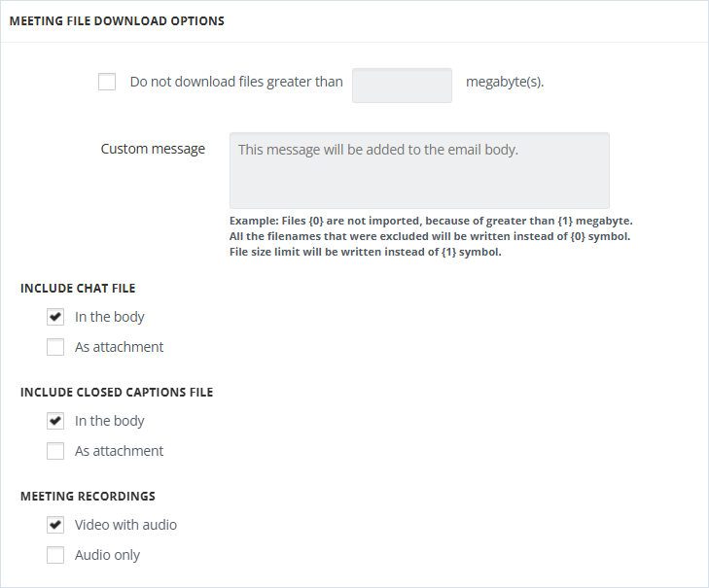Uncheck chat file In the body
Viewport: 709px width, 588px height.
click(x=55, y=317)
